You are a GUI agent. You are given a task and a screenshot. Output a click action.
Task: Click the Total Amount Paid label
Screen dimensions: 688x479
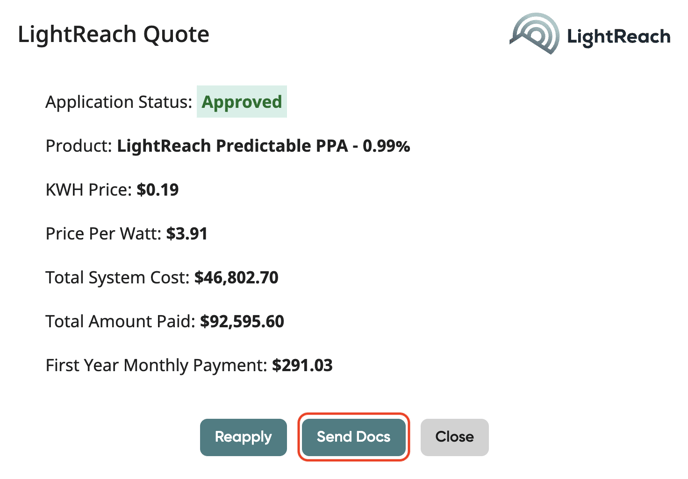click(x=121, y=321)
